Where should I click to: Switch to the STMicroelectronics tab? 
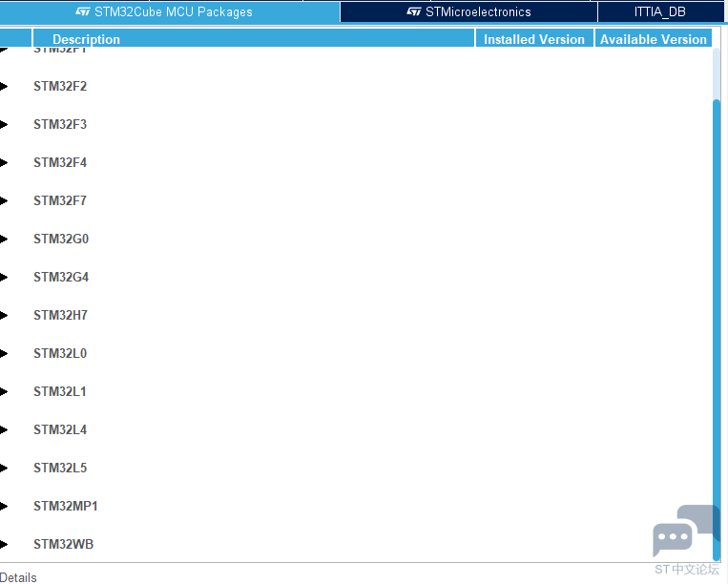(x=468, y=11)
